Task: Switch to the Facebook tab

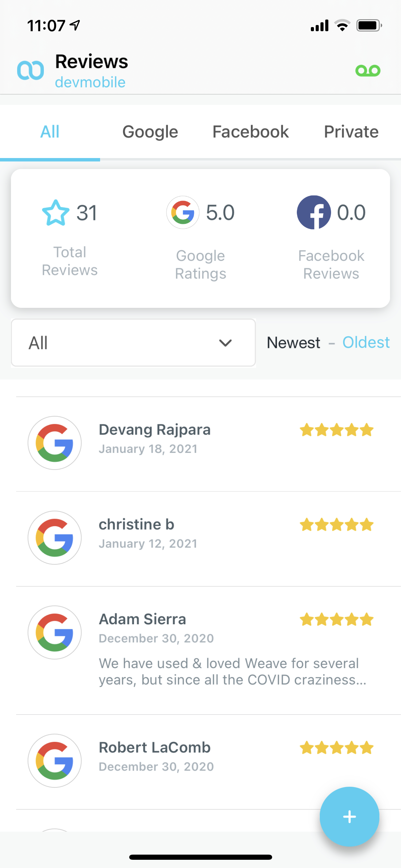Action: tap(251, 132)
